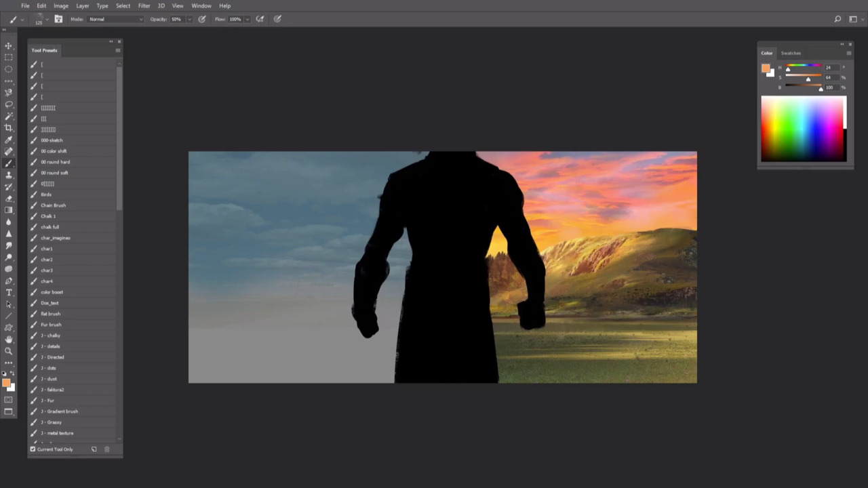Select the Crop tool
The image size is (868, 488).
(9, 127)
